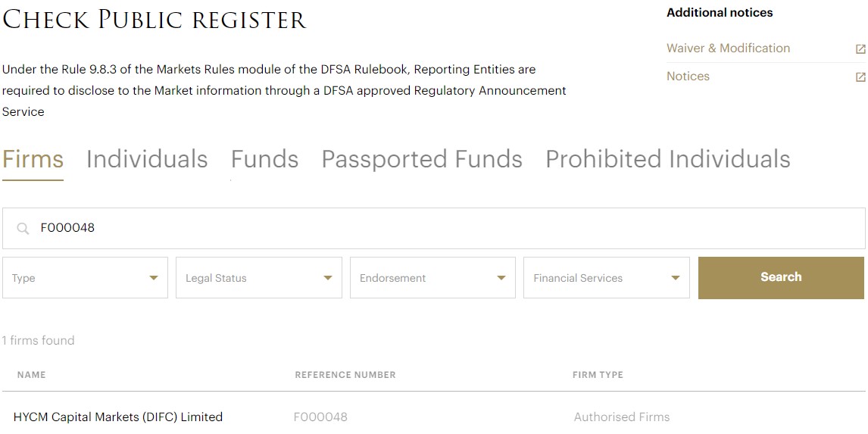Image resolution: width=868 pixels, height=434 pixels.
Task: Click the Notices external link icon
Action: click(860, 77)
